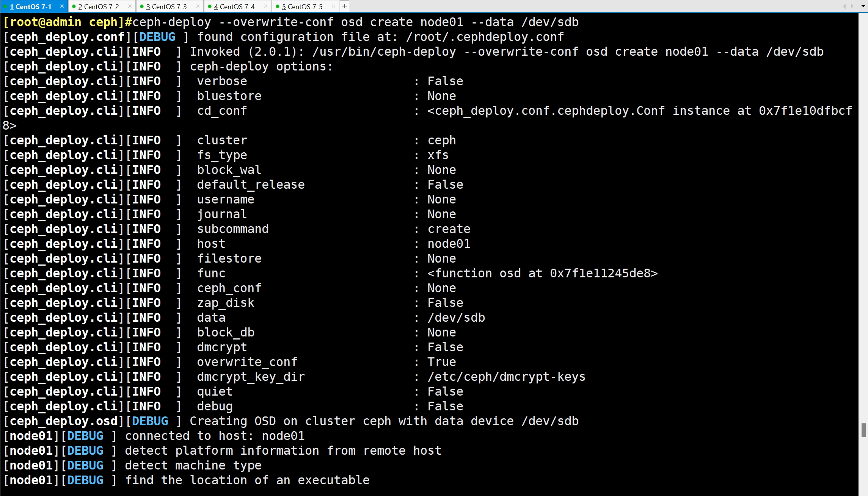
Task: Click the terminal vertical scrollbar thumb
Action: (863, 430)
